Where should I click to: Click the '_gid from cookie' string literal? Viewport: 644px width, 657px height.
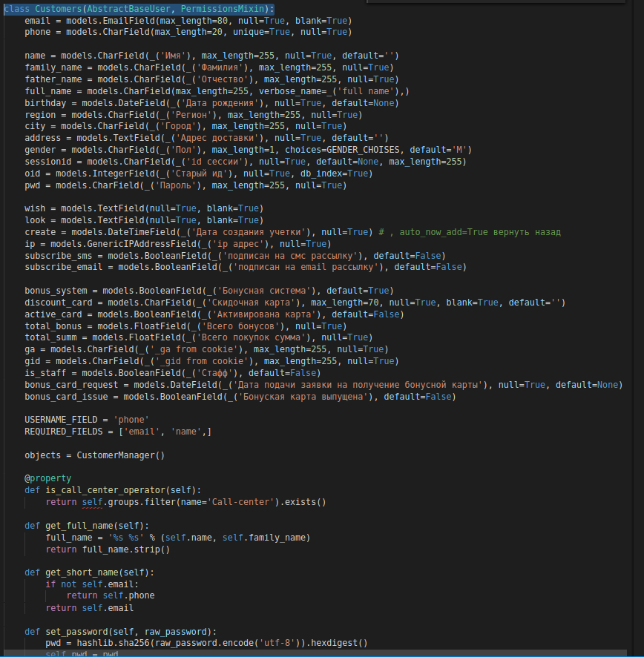[x=202, y=361]
